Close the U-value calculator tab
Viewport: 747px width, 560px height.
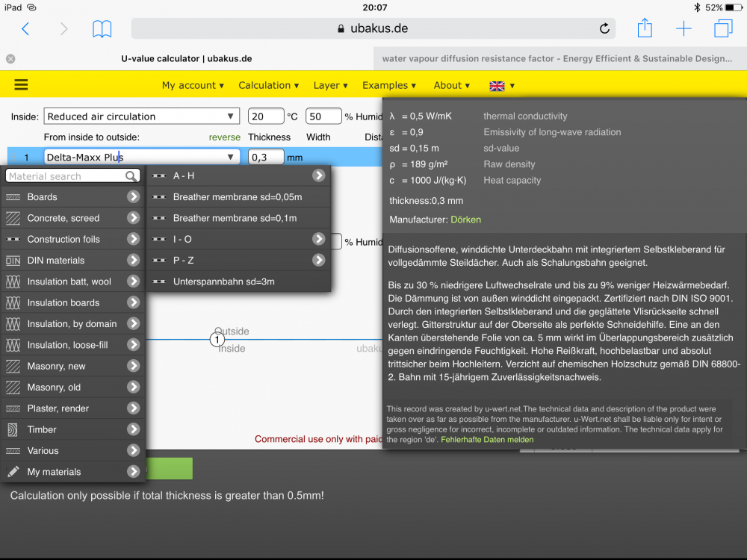(x=10, y=58)
